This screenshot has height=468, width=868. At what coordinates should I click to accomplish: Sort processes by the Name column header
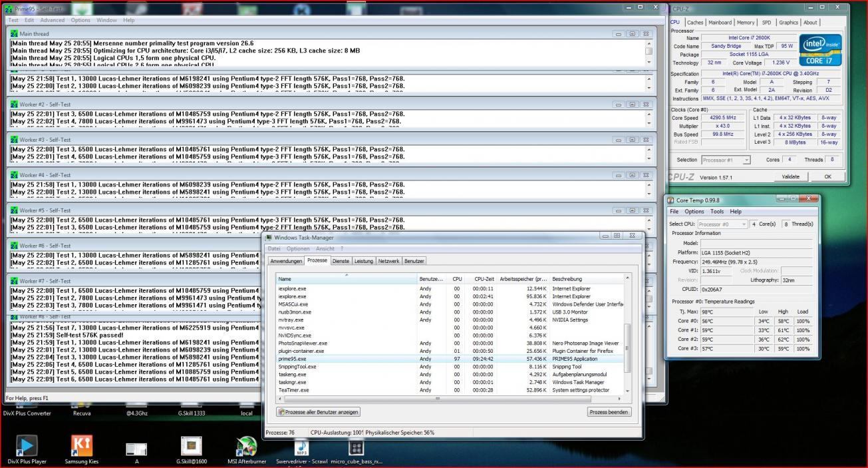[x=347, y=279]
